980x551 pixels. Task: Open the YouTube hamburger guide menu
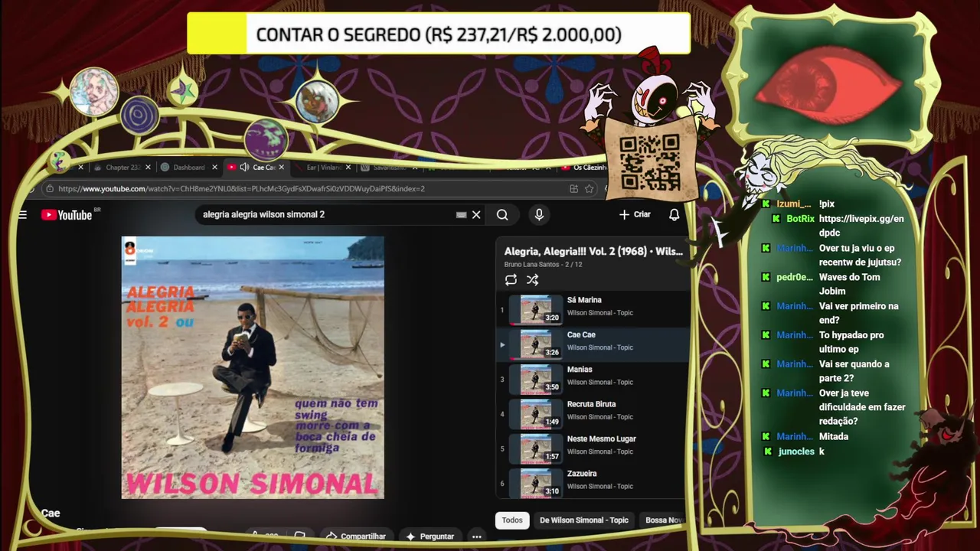(22, 215)
